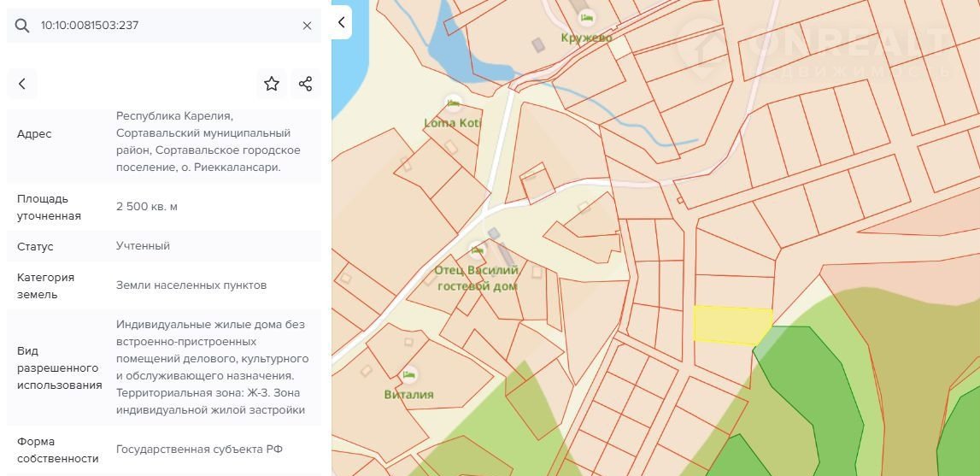Collapse the info side panel

pyautogui.click(x=341, y=22)
